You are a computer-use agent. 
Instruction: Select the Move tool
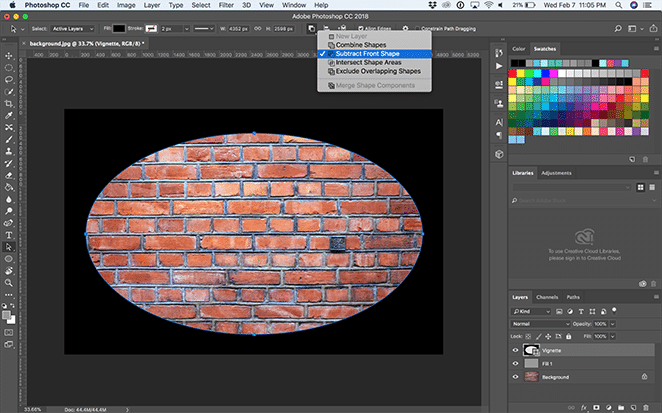8,55
